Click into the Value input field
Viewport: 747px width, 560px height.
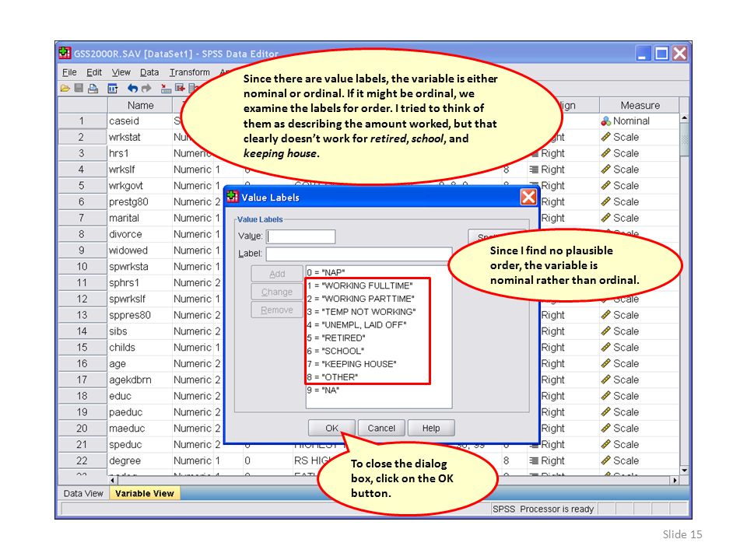pyautogui.click(x=300, y=236)
